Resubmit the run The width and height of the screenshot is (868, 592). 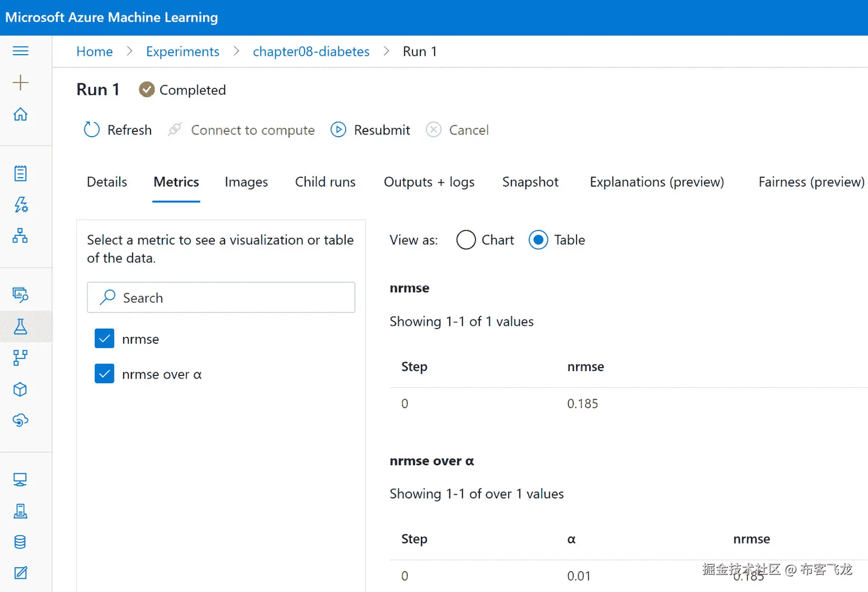(x=370, y=130)
